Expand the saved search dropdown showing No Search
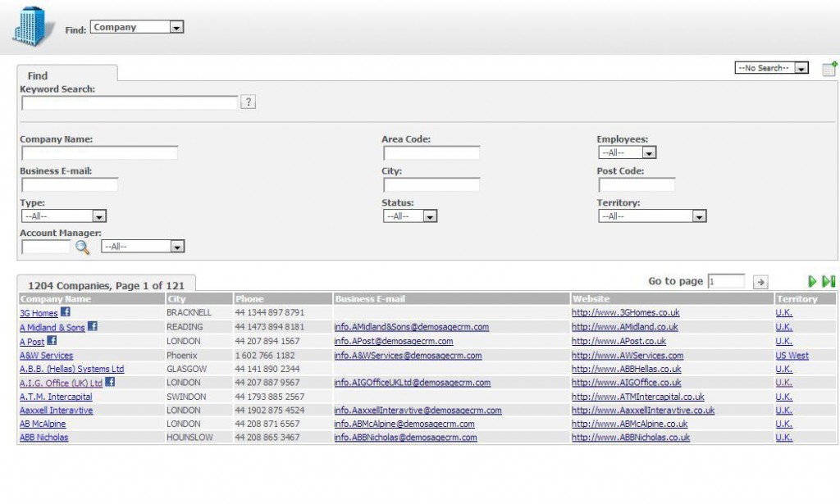Viewport: 840px width, 504px height. [x=771, y=68]
